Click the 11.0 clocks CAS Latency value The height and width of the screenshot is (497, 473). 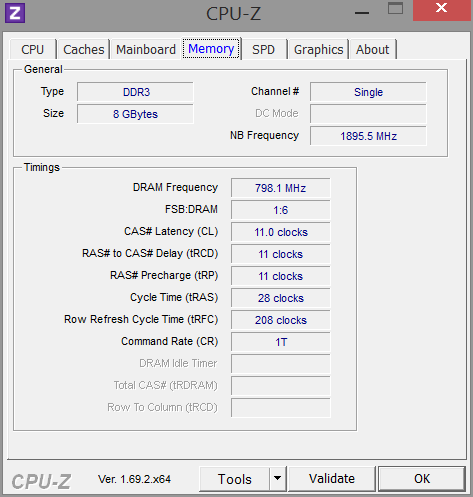pos(281,232)
